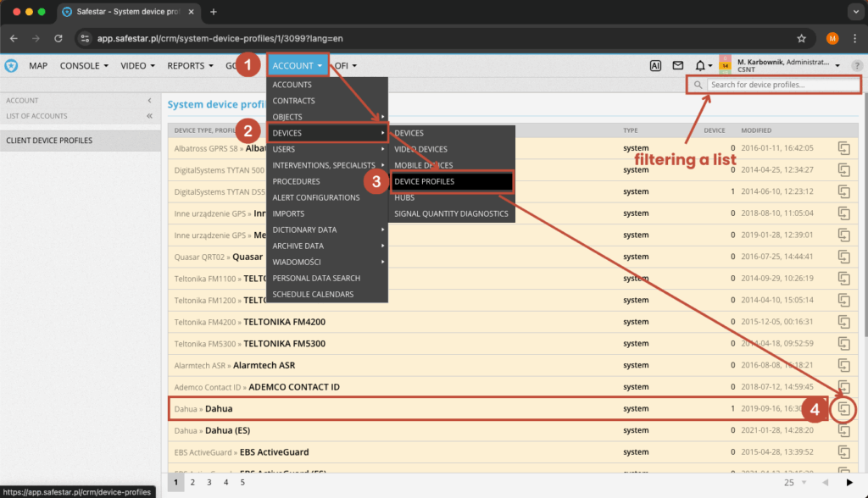Click the Search for device profiles field
This screenshot has width=868, height=498.
click(783, 85)
